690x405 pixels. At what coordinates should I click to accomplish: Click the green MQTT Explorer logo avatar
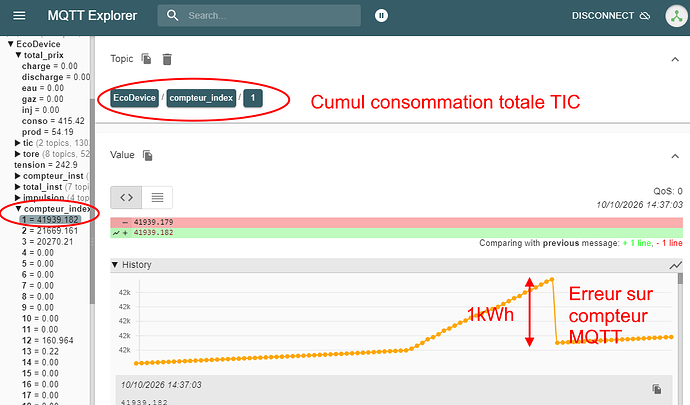(x=676, y=16)
